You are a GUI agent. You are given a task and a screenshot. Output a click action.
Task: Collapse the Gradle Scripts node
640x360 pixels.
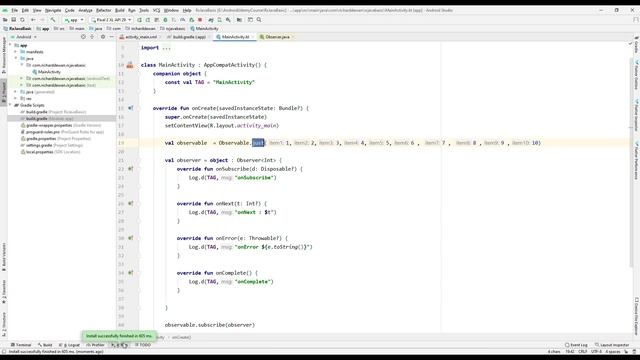[11, 105]
